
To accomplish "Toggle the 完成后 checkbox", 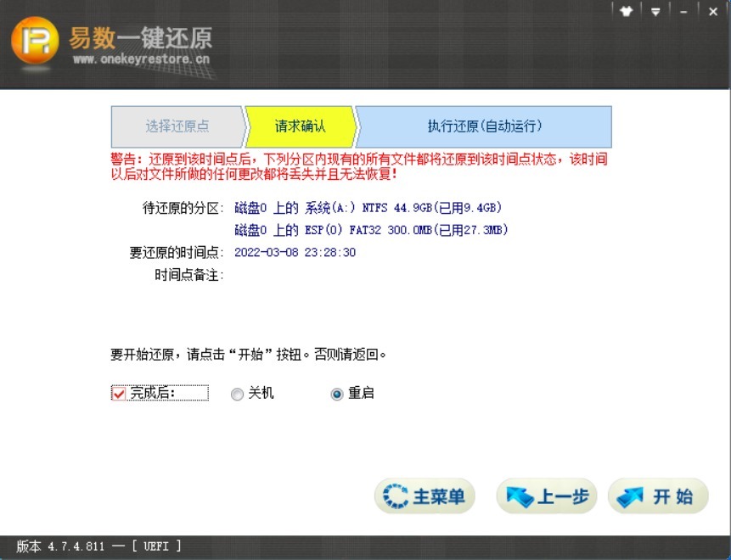I will tap(119, 393).
